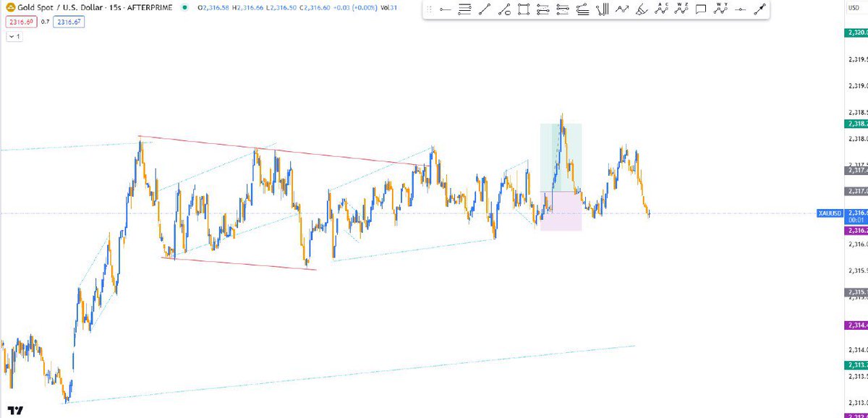Select the Fib Retracement tool
Viewport: 868px width, 418px height.
click(x=582, y=10)
